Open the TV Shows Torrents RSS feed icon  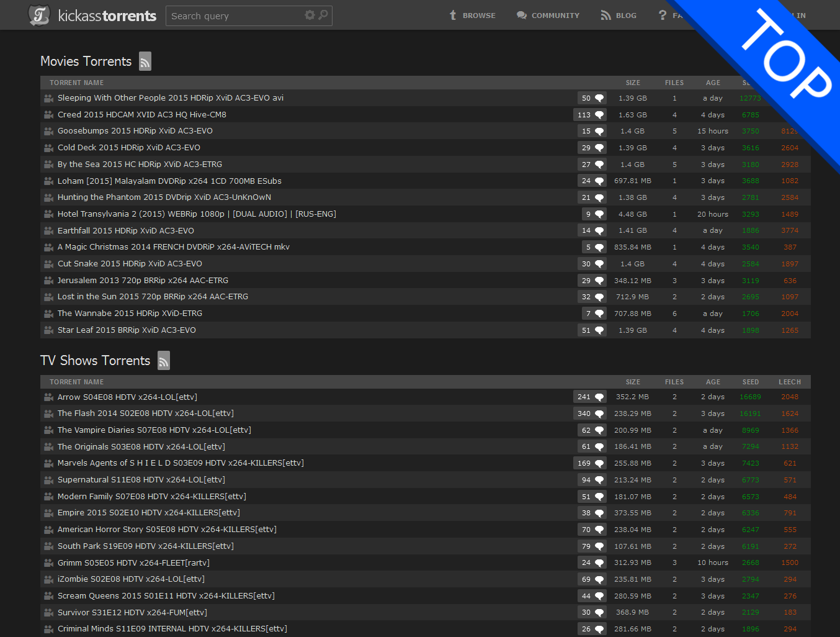(x=164, y=360)
